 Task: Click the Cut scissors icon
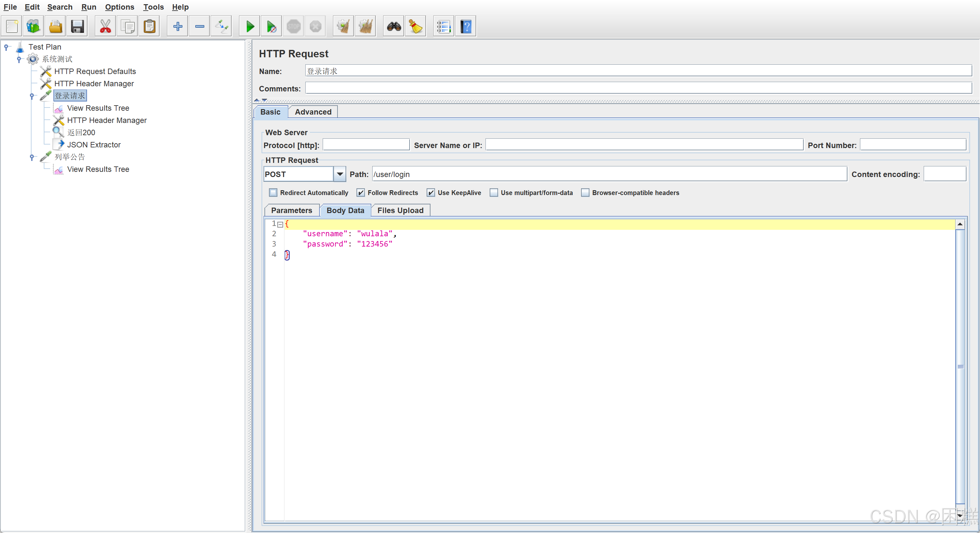[106, 26]
